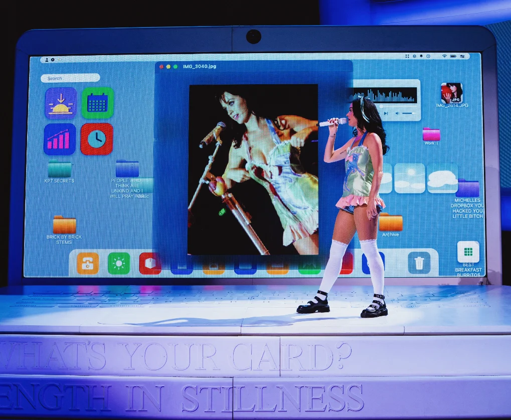Screen dimensions: 511x420
Task: Open the purple sunrise app icon
Action: [x=61, y=103]
